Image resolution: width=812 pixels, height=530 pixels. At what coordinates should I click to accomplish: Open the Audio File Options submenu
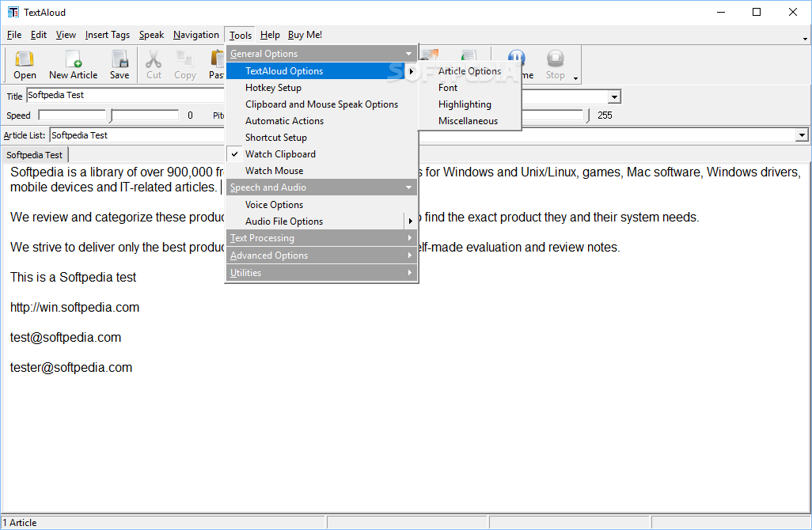tap(321, 221)
